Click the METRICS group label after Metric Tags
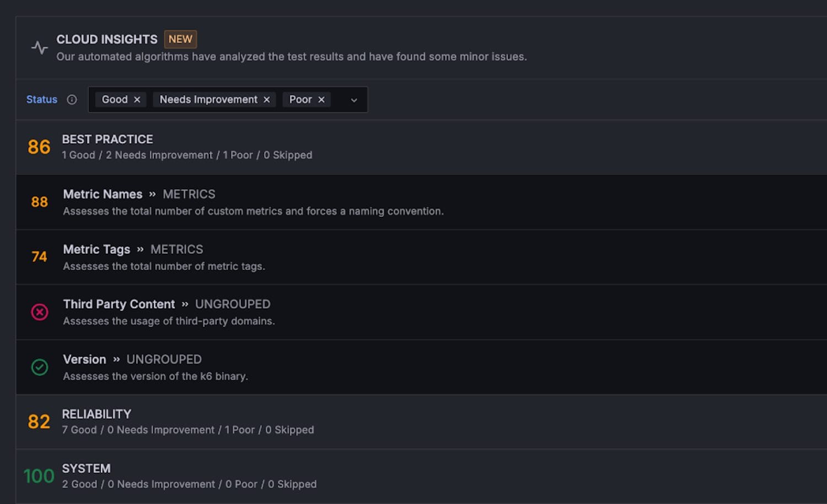This screenshot has height=504, width=827. [177, 249]
